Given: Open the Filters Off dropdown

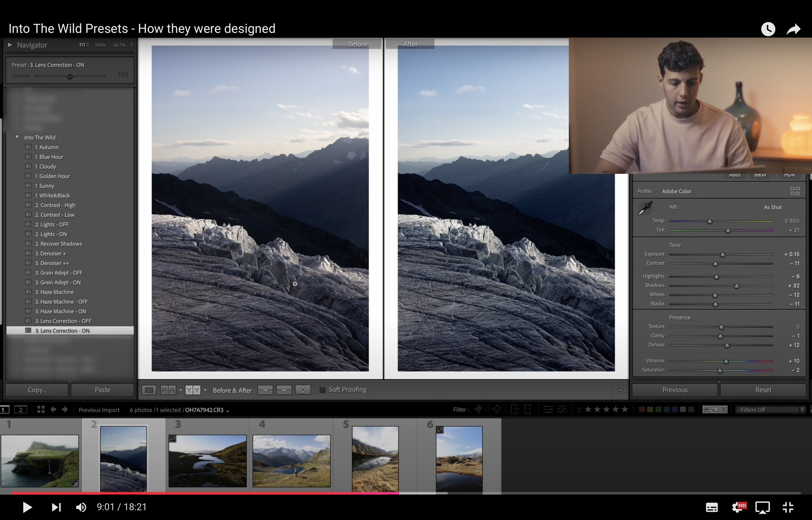Looking at the screenshot, I should tap(770, 409).
